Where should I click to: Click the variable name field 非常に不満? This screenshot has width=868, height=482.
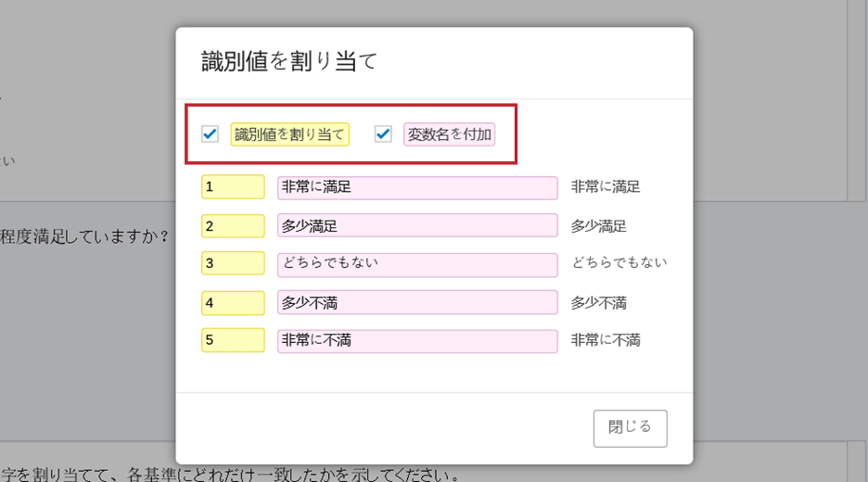coord(417,341)
